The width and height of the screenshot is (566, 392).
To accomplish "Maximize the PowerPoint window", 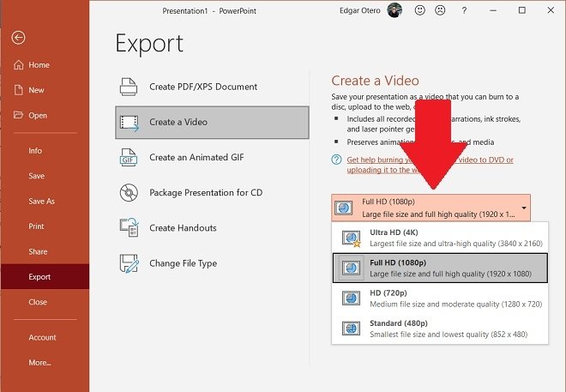I will [522, 10].
